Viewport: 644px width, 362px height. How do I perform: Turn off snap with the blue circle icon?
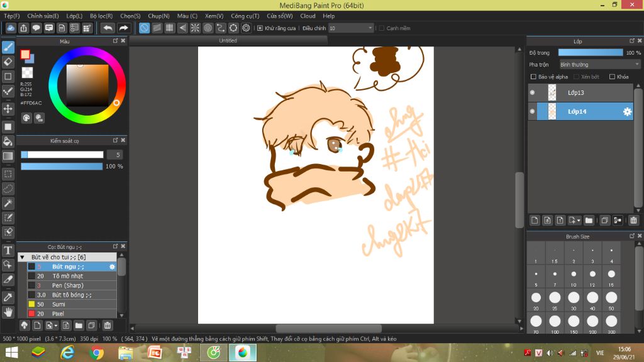(x=144, y=28)
